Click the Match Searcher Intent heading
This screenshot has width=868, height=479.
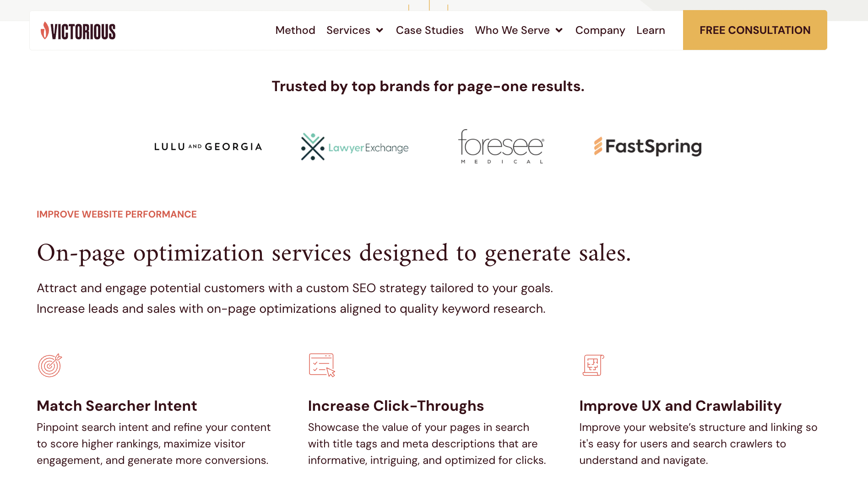pos(117,406)
